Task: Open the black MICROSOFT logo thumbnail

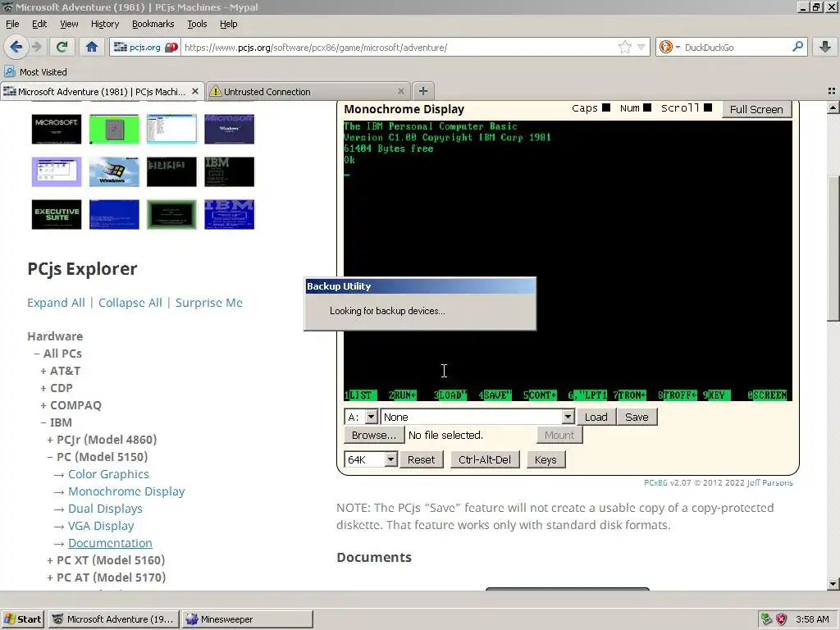Action: coord(57,129)
